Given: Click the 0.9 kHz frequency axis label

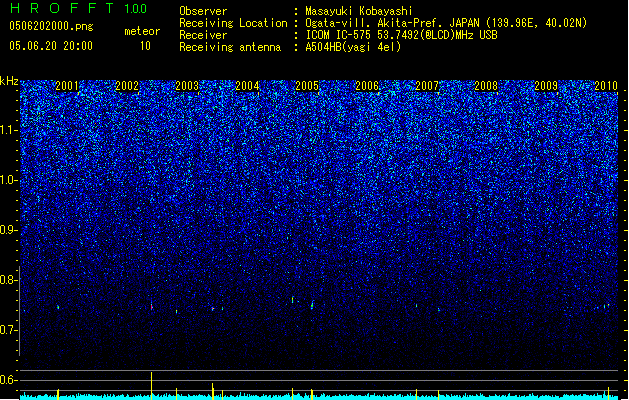Looking at the screenshot, I should [x=9, y=230].
